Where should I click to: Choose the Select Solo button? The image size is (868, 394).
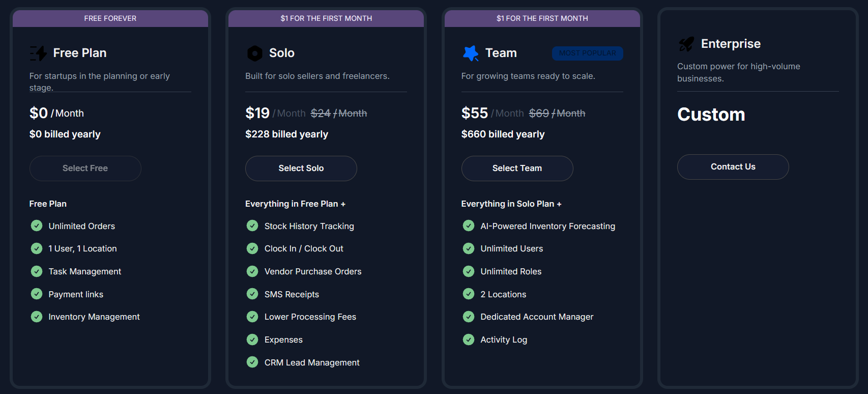(x=301, y=168)
